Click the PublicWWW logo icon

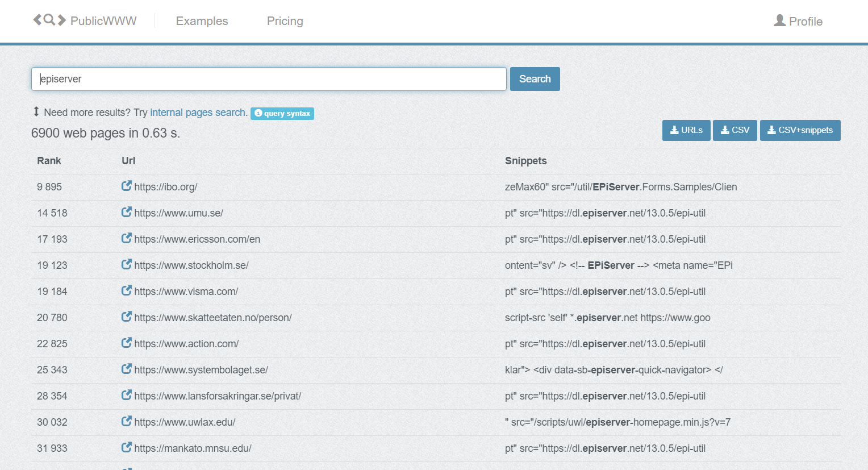49,20
